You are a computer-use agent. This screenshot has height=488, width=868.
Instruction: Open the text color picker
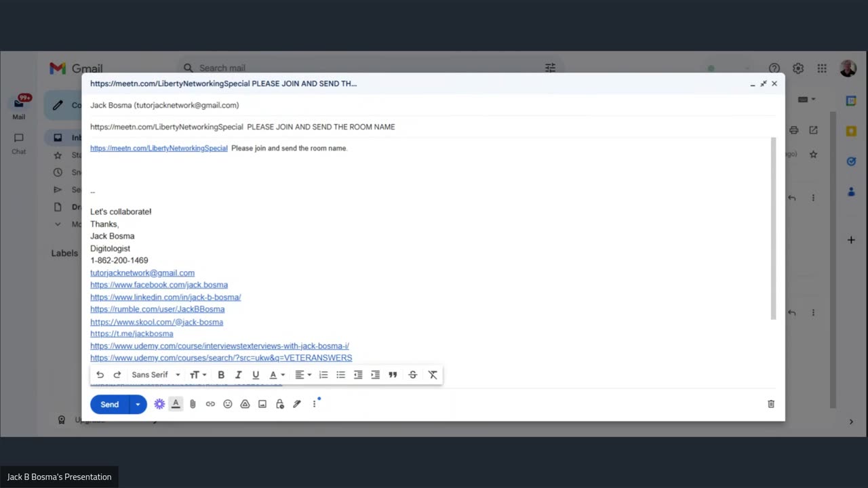277,375
